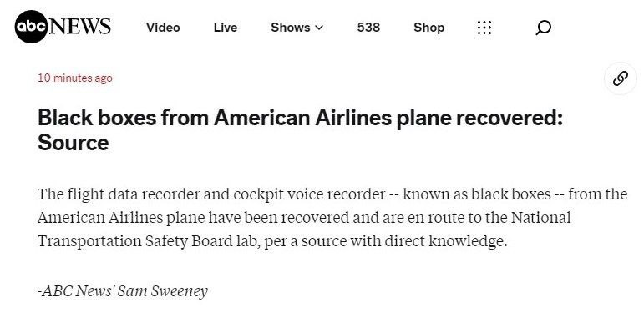Click the 'Black boxes from American Airlines' headline

coord(300,129)
